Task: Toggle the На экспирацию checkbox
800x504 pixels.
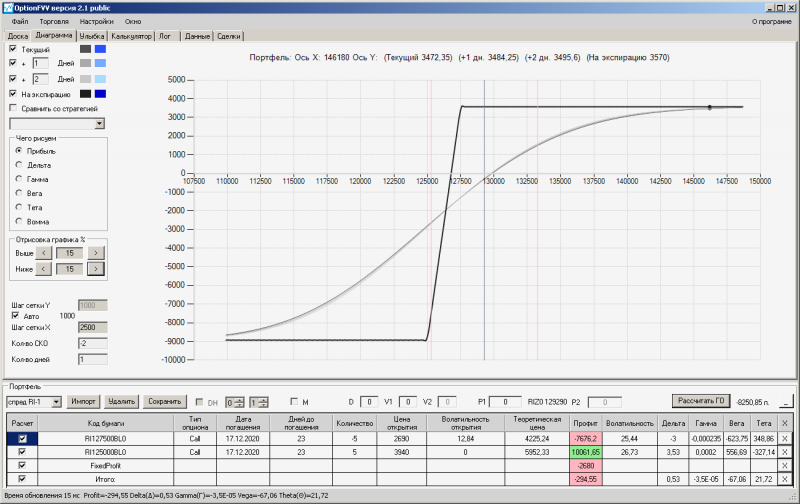Action: point(13,94)
